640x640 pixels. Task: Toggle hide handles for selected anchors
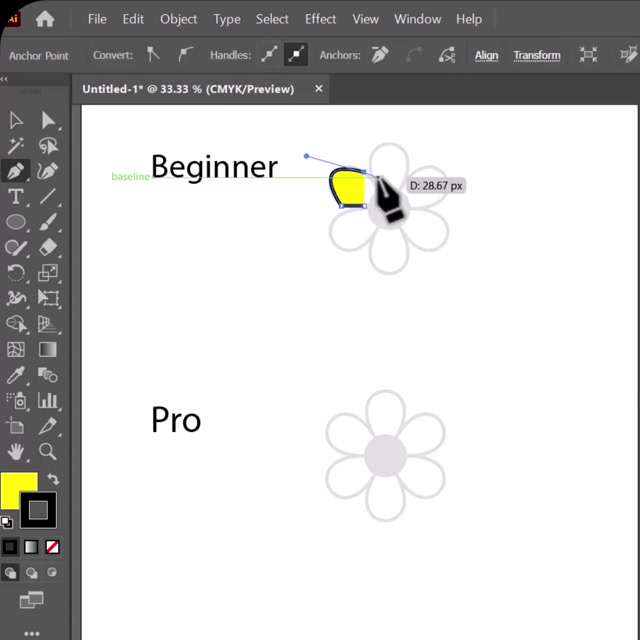296,55
